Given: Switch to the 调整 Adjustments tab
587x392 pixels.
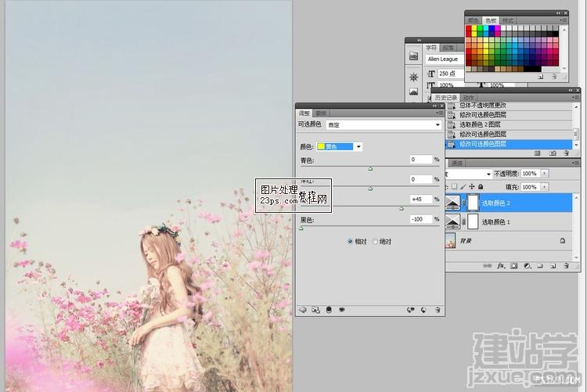Looking at the screenshot, I should (304, 113).
